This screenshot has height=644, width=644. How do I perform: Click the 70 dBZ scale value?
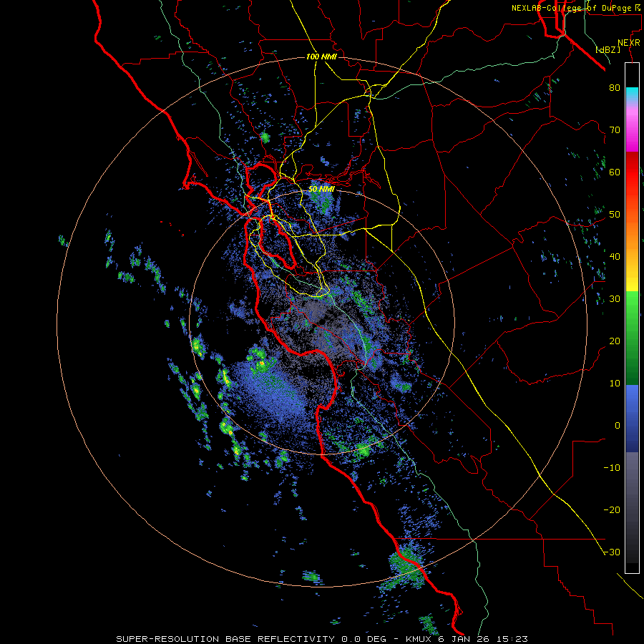click(615, 130)
